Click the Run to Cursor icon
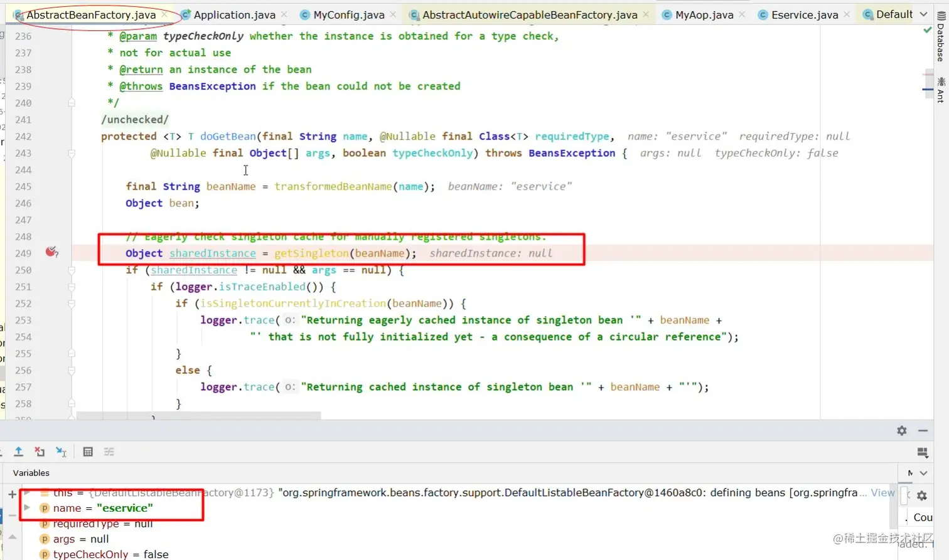949x560 pixels. 61,452
